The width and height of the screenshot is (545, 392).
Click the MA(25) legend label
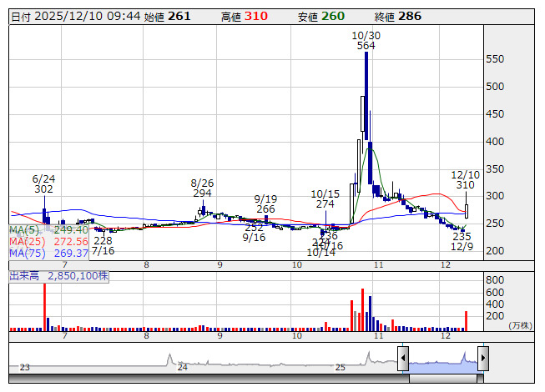click(28, 241)
